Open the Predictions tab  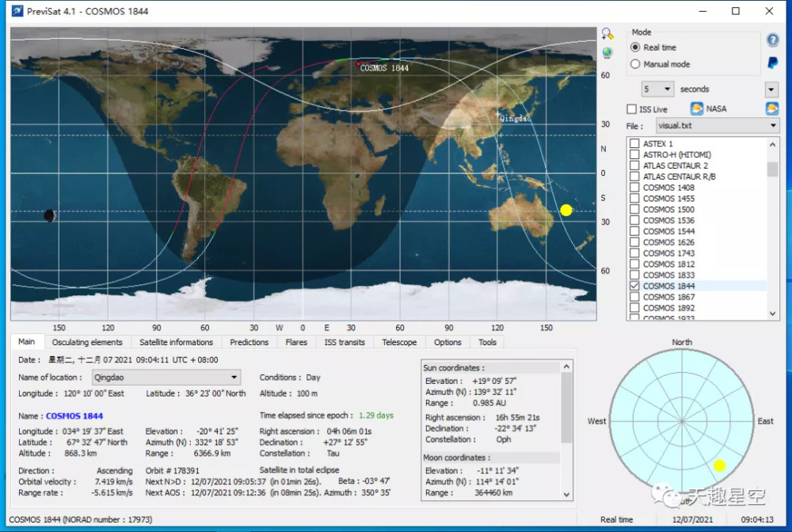click(x=249, y=342)
